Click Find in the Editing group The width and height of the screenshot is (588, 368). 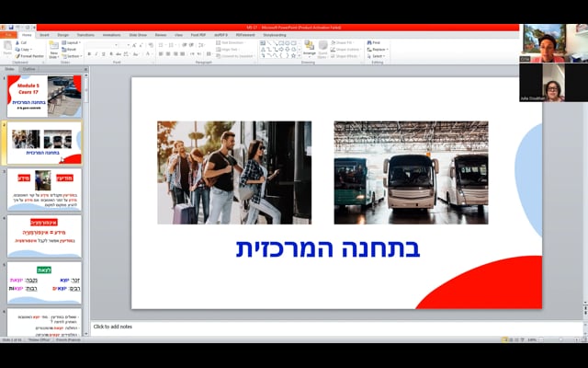click(374, 43)
